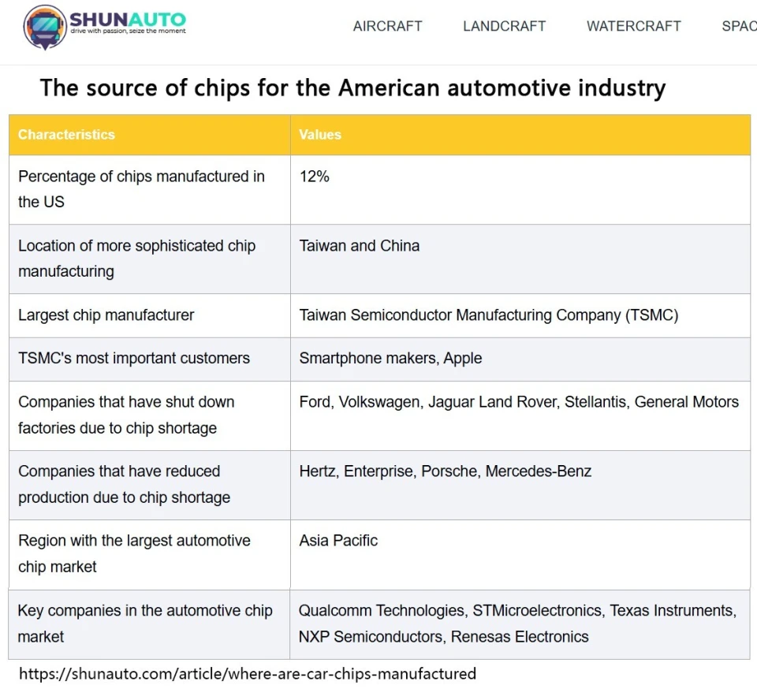Select the 12% value cell
Viewport: 757px width, 700px height.
click(520, 190)
